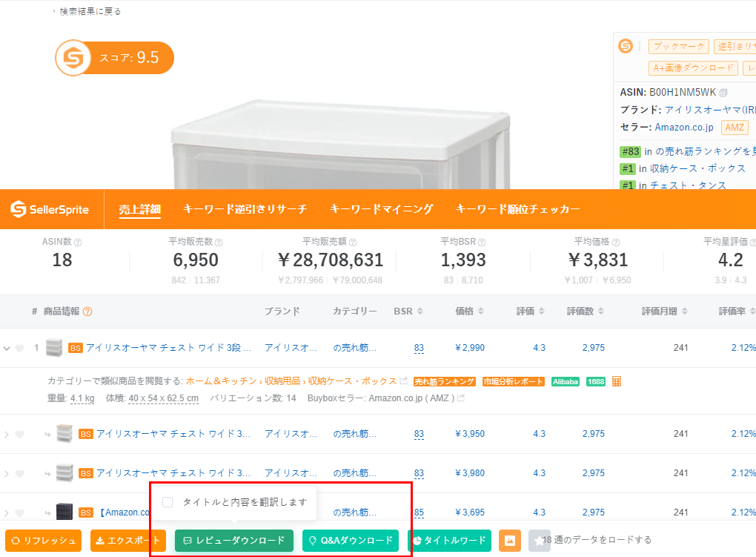This screenshot has width=756, height=557.
Task: Open 平均BSR help question icon
Action: click(x=482, y=243)
